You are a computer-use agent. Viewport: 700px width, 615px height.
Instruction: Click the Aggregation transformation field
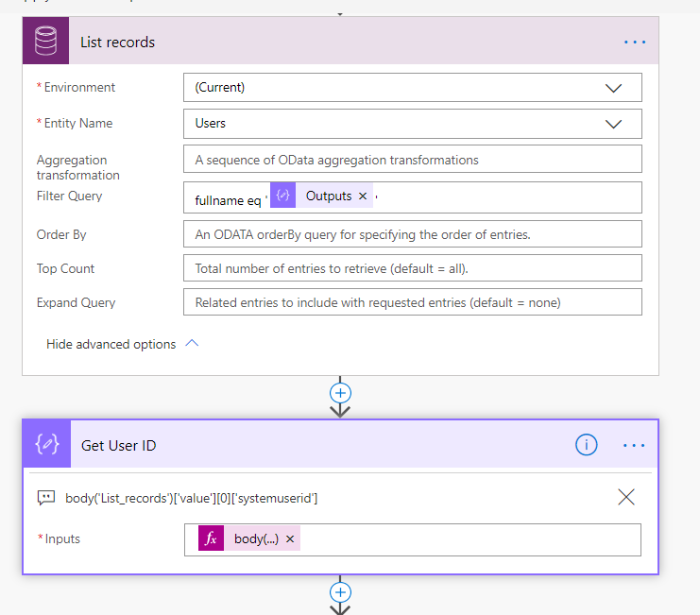coord(412,160)
